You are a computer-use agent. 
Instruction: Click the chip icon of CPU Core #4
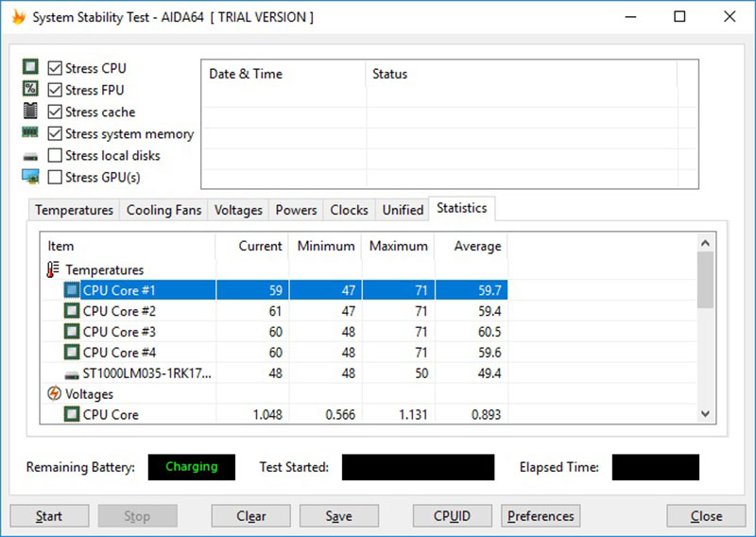72,353
